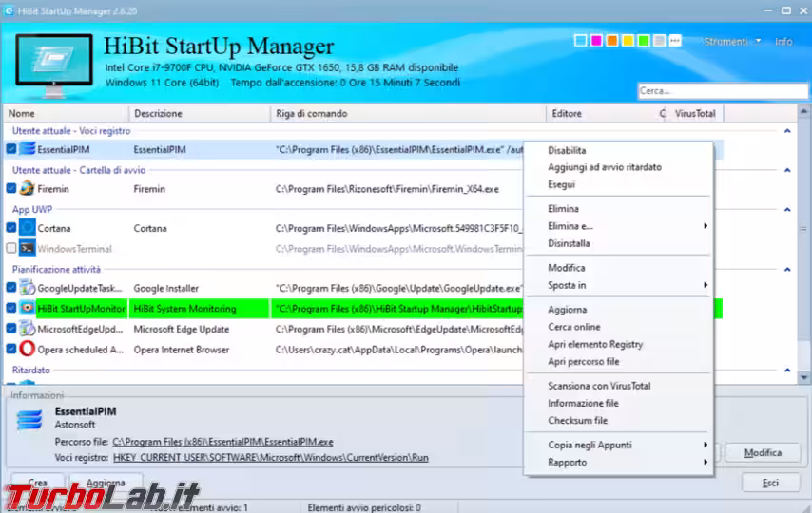Collapse the App UWP group
The image size is (812, 513).
(787, 210)
